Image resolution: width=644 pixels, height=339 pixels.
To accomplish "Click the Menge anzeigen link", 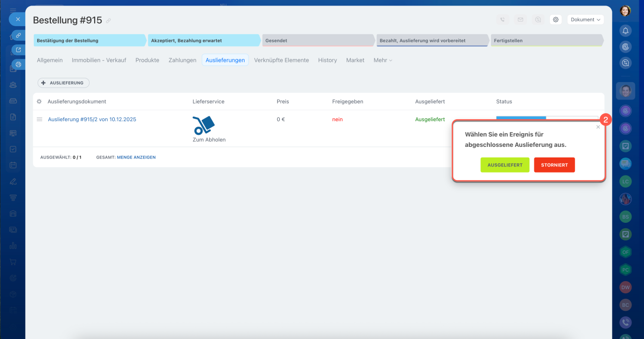I will [x=136, y=157].
